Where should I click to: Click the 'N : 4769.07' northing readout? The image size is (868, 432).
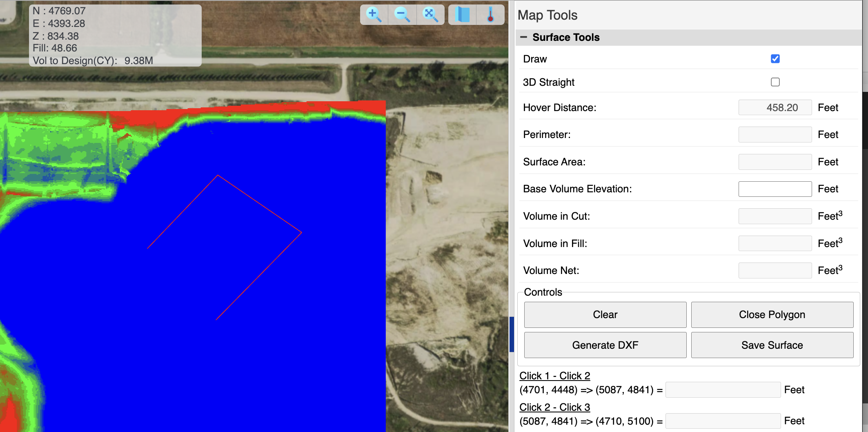59,11
